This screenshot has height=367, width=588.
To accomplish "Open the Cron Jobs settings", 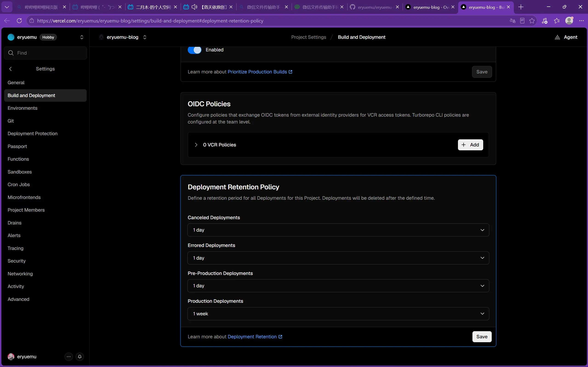I will pyautogui.click(x=45, y=185).
